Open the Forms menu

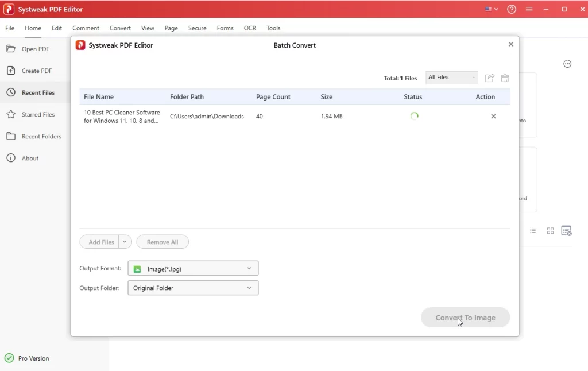pyautogui.click(x=225, y=28)
